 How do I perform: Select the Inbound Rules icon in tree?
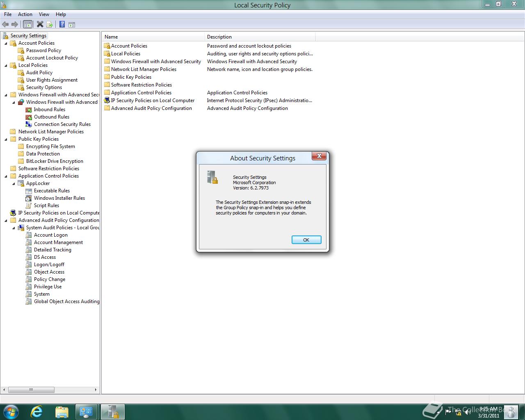pos(29,110)
